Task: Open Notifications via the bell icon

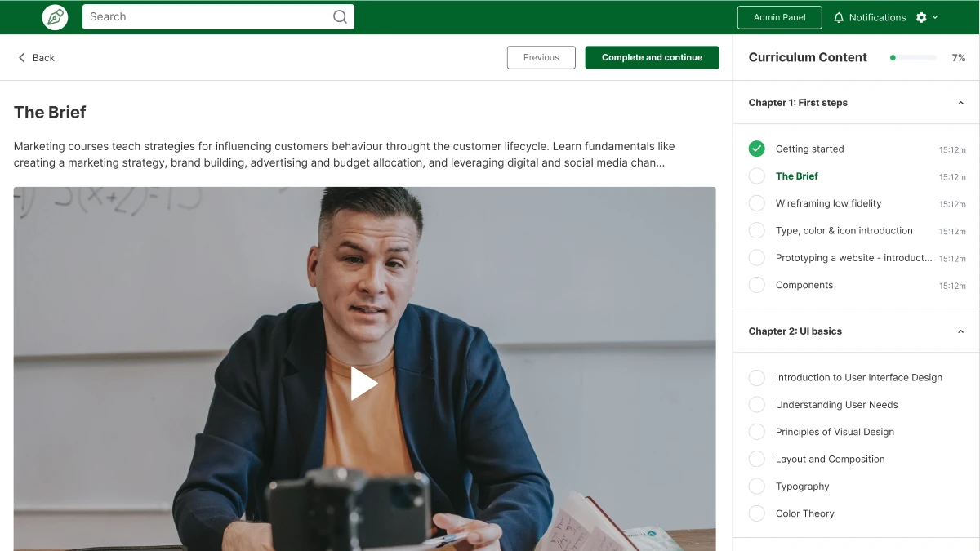Action: (x=839, y=17)
